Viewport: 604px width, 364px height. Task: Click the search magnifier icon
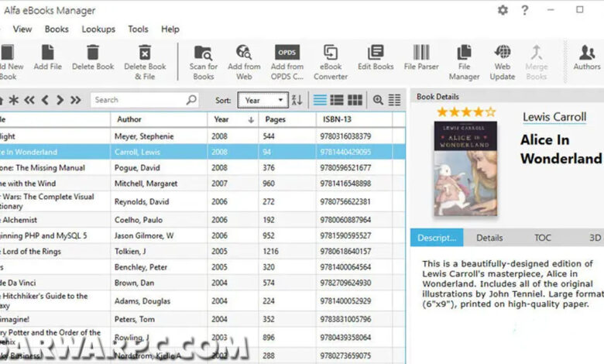coord(191,100)
